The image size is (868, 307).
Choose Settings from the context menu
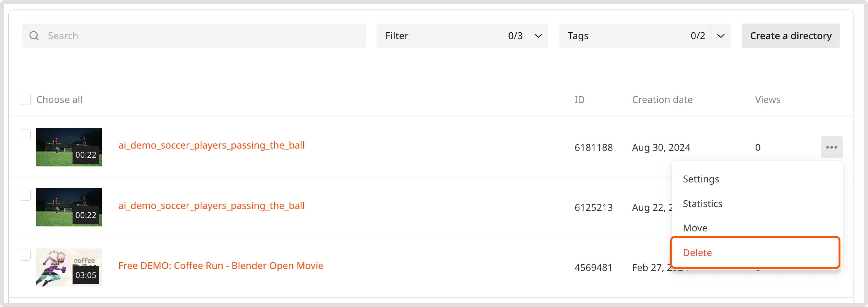pos(701,179)
